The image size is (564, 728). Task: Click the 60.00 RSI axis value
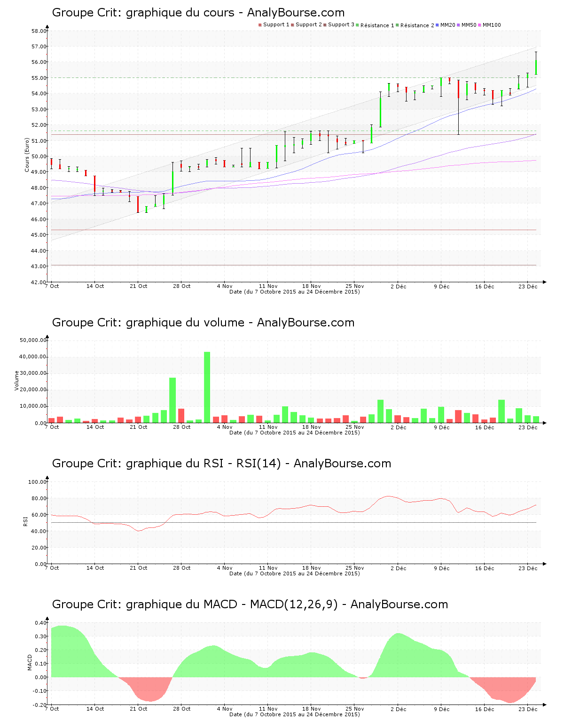pos(39,515)
